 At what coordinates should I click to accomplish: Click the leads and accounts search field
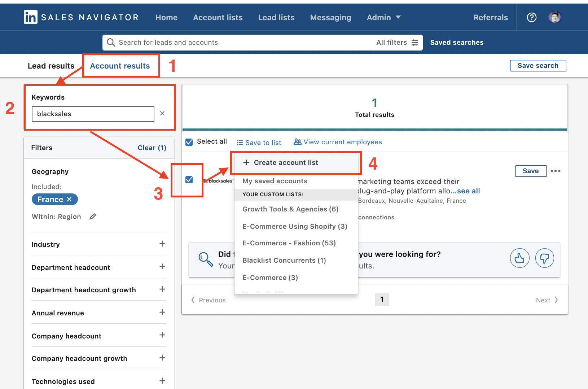point(238,43)
